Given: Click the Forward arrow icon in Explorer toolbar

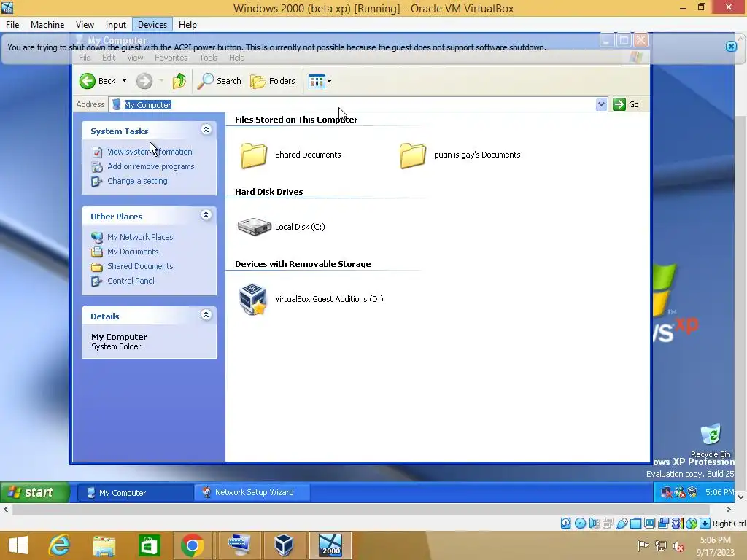Looking at the screenshot, I should (144, 81).
